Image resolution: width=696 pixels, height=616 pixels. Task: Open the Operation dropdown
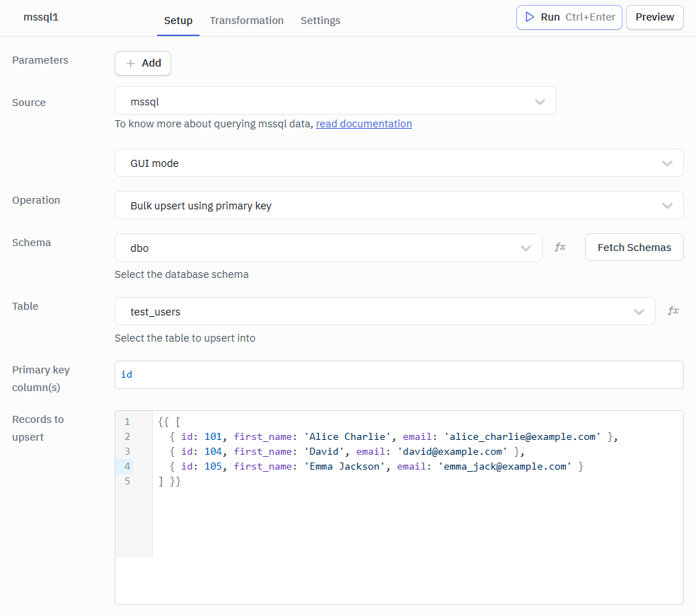coord(399,205)
